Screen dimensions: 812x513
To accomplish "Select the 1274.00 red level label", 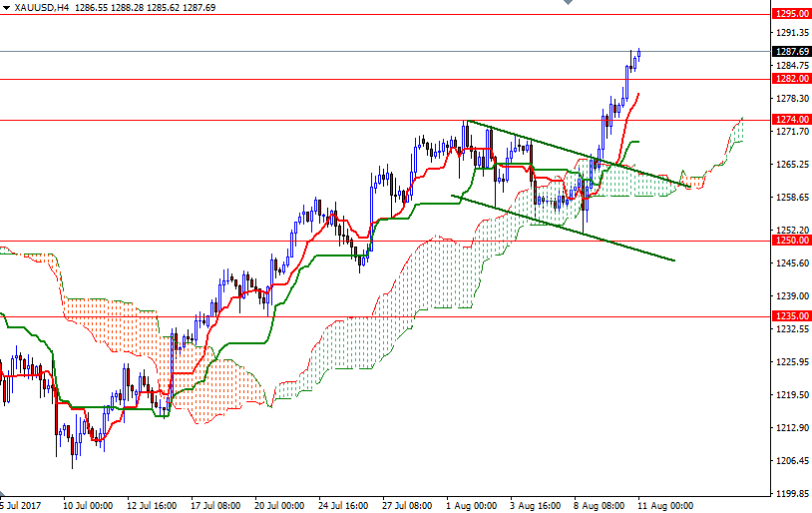I will tap(791, 120).
